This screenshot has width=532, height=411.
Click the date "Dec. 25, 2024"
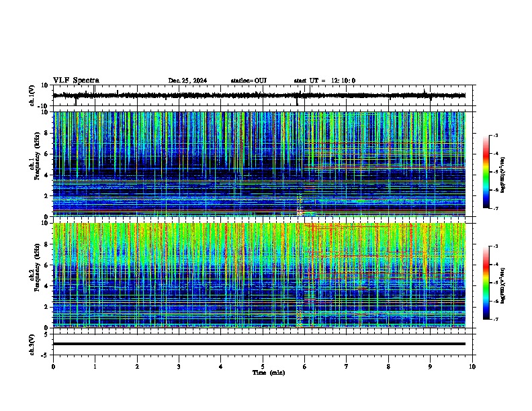187,81
